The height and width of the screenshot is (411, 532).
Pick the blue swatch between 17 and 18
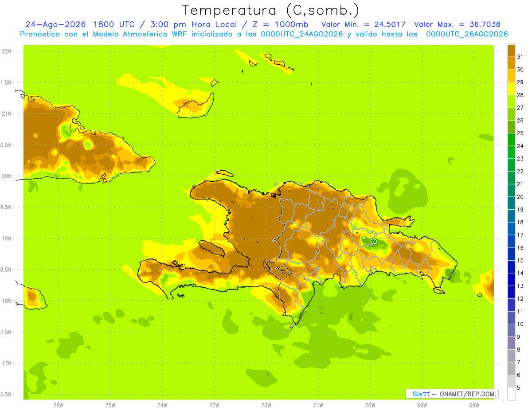point(511,228)
